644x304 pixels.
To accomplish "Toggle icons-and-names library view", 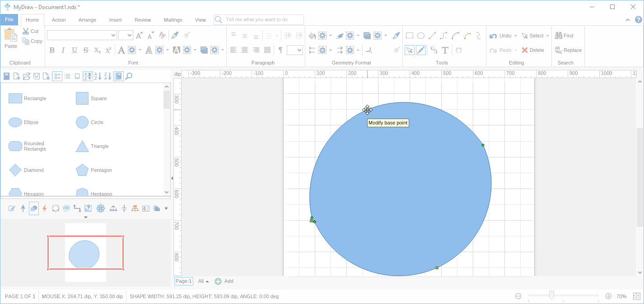I will (x=57, y=76).
